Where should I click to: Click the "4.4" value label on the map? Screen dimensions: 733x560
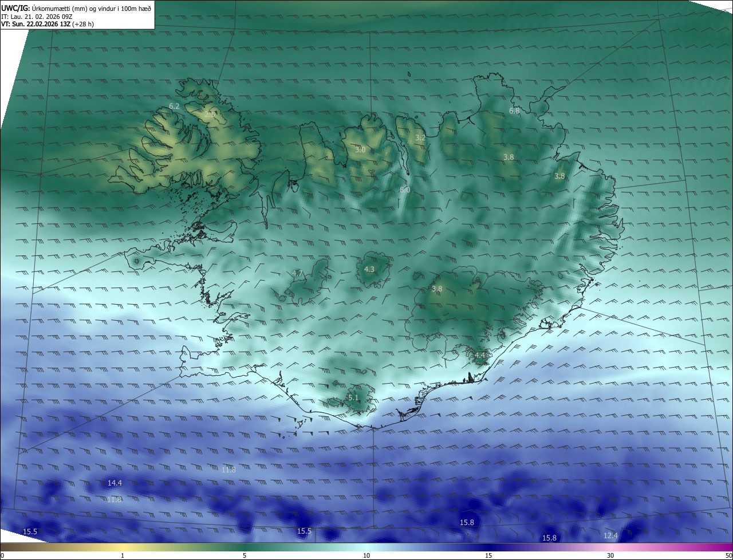(x=480, y=356)
